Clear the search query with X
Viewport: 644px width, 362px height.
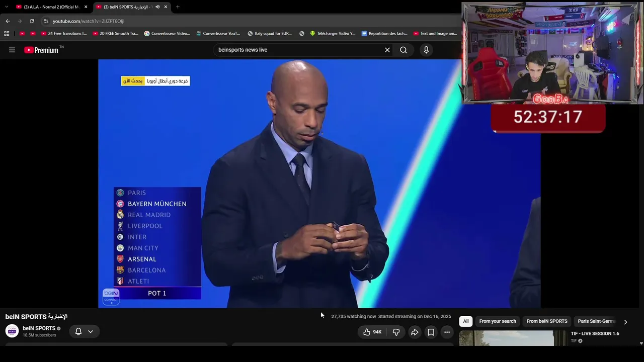click(387, 50)
